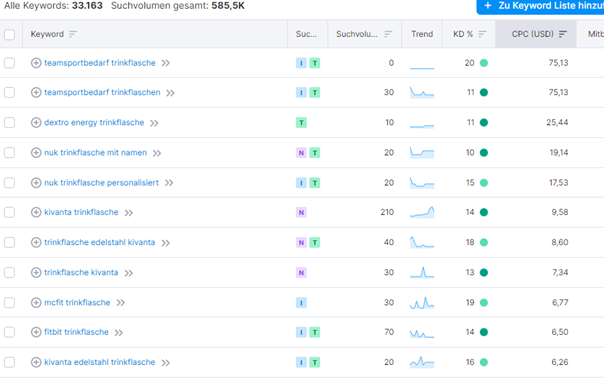Select checkbox for fitbit trinkflasche row
This screenshot has width=604, height=385.
(10, 332)
